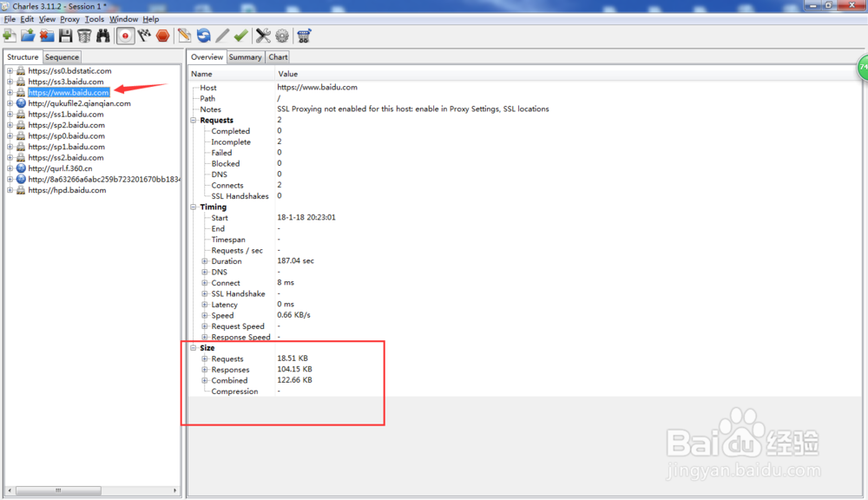Screen dimensions: 868x500
Task: Switch to the Structure tab
Action: coord(23,57)
